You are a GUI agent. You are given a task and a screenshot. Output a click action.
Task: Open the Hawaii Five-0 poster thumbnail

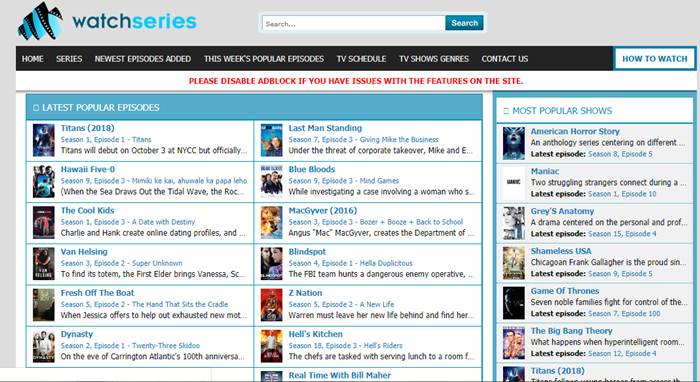[44, 181]
